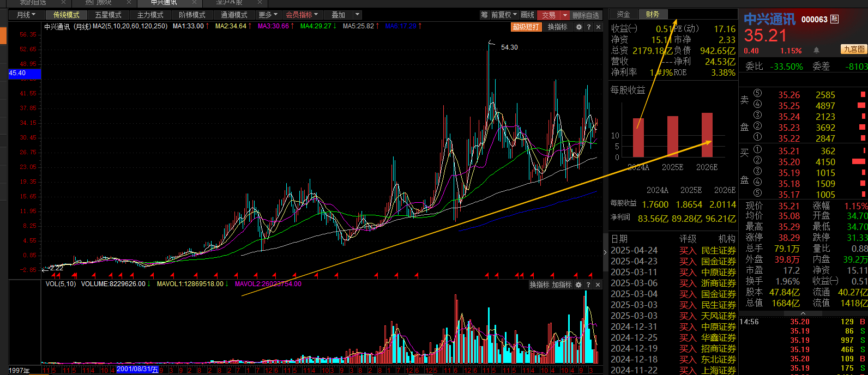Viewport: 868px width, 375px height.
Task: Toggle the 画线 drawing tool
Action: coord(528,15)
